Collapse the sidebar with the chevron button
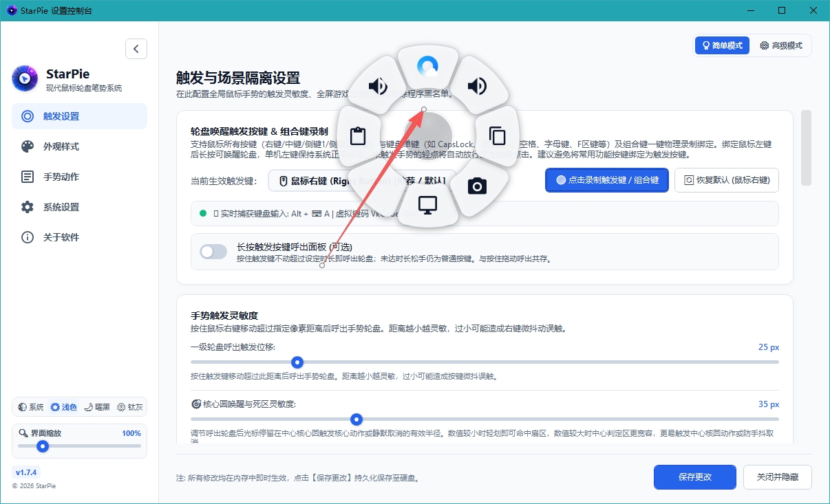The height and width of the screenshot is (504, 830). click(x=136, y=49)
